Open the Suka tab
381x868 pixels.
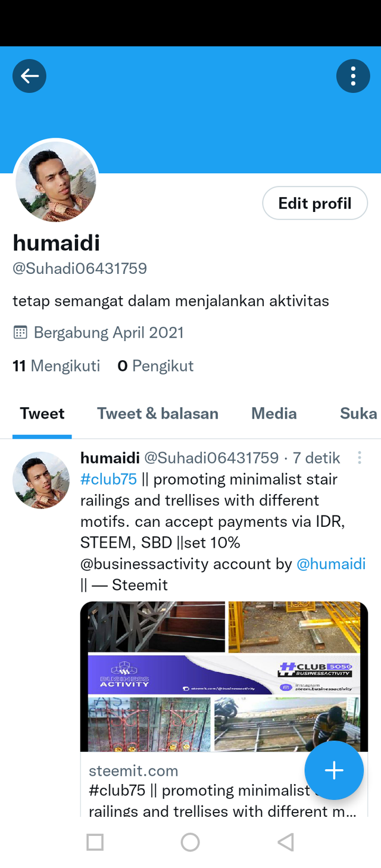pos(358,413)
